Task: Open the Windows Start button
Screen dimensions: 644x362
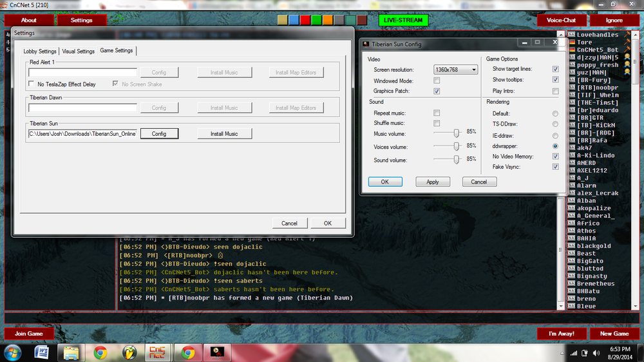Action: pyautogui.click(x=13, y=353)
